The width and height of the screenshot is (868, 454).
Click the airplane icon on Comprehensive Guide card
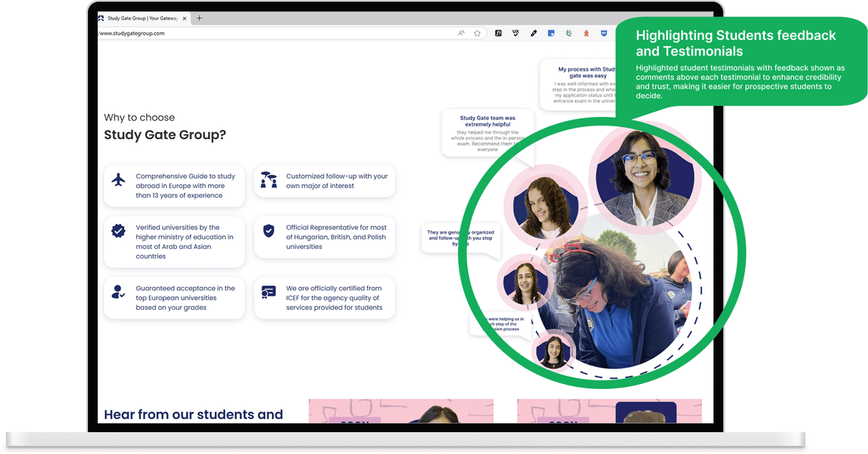coord(119,180)
